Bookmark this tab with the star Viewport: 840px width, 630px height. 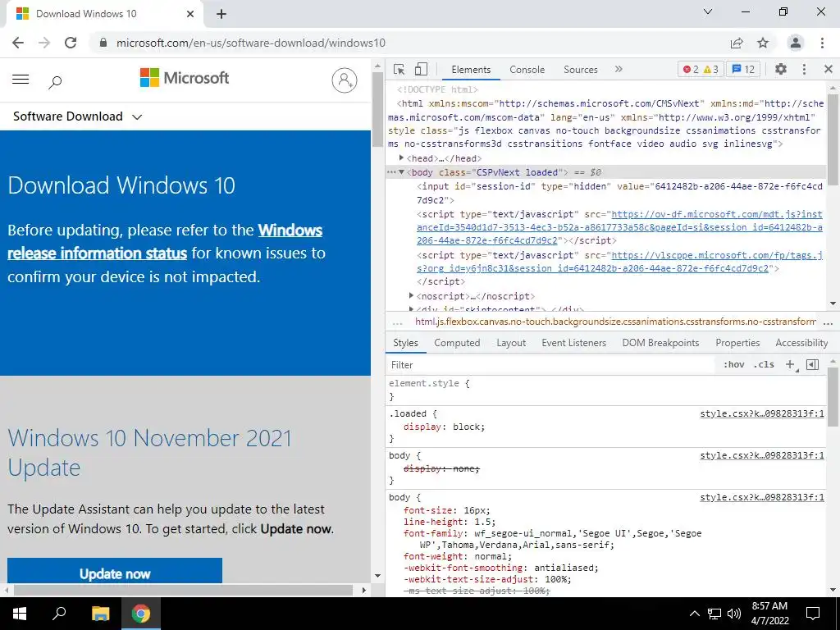tap(763, 43)
